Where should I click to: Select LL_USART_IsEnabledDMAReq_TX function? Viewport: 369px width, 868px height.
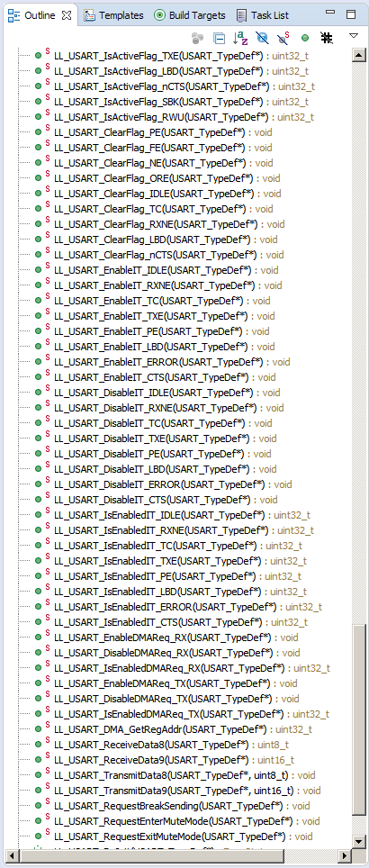click(192, 715)
